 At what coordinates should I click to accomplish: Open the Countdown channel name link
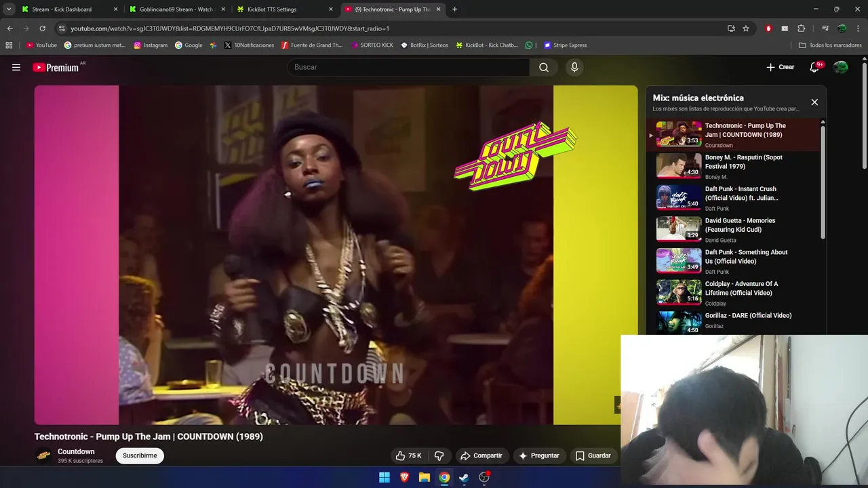76,451
